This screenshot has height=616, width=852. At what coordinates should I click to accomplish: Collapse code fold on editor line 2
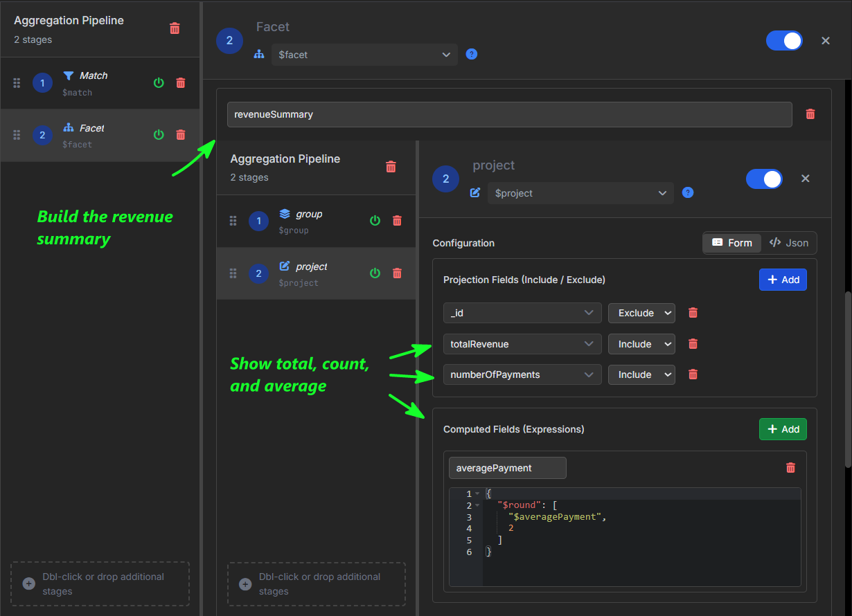477,505
